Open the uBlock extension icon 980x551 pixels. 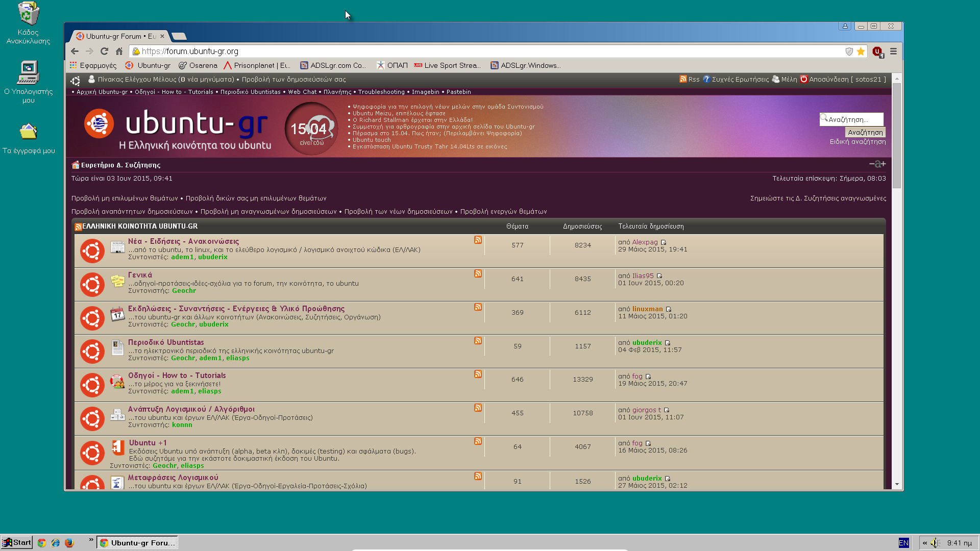[x=877, y=52]
